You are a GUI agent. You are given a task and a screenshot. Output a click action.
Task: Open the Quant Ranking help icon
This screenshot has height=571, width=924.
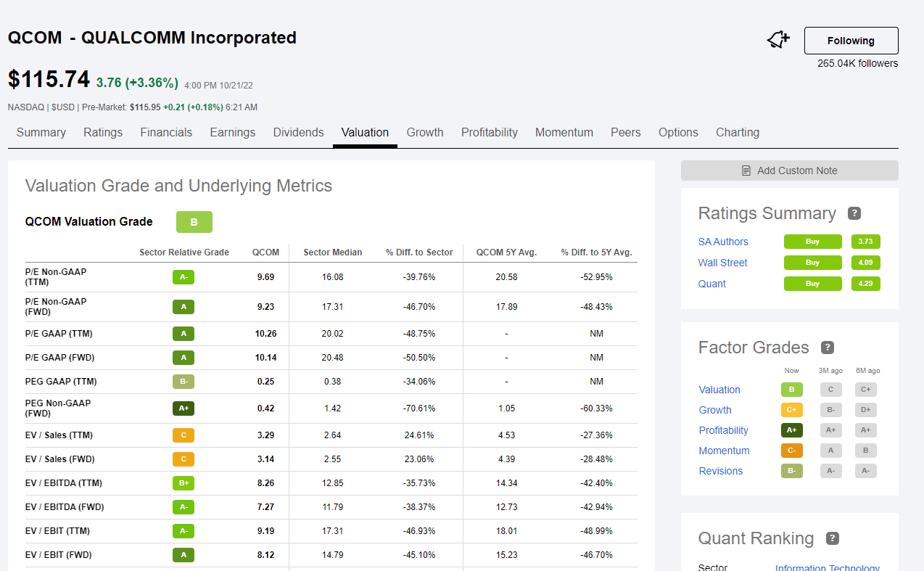click(833, 538)
